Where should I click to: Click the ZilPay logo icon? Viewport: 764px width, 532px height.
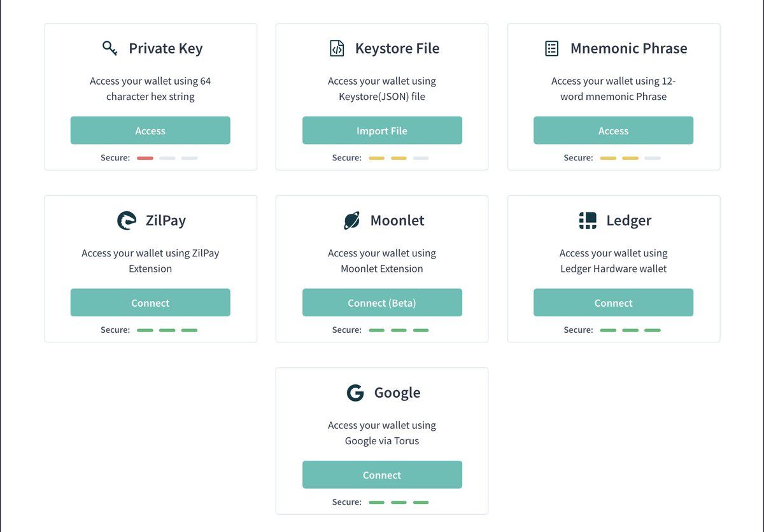pos(127,221)
